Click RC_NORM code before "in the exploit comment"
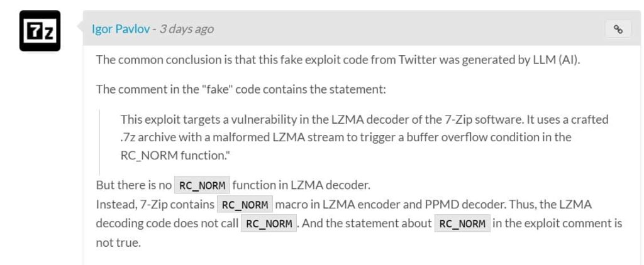This screenshot has width=644, height=265. click(x=462, y=224)
